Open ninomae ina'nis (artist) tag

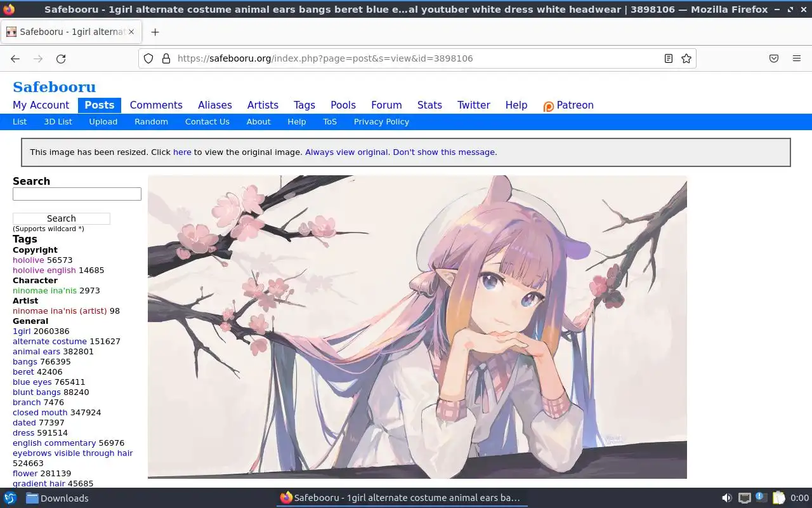click(60, 311)
